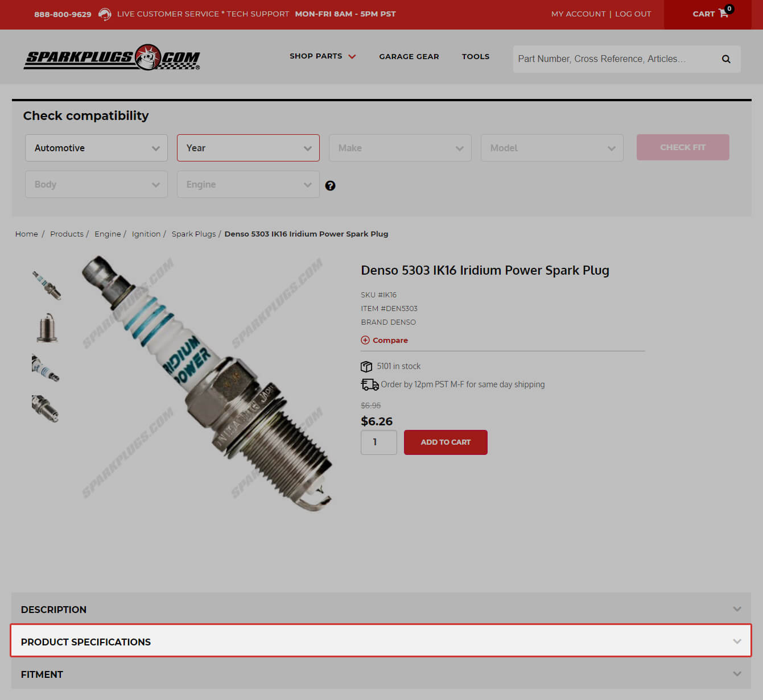Click the compatibility help question mark icon
Image resolution: width=763 pixels, height=700 pixels.
click(330, 185)
